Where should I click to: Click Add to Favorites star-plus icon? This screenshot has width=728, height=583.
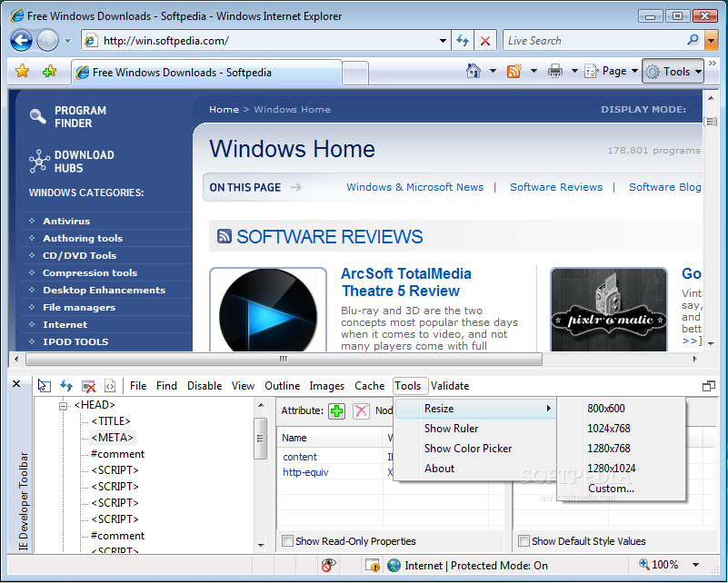pyautogui.click(x=49, y=72)
